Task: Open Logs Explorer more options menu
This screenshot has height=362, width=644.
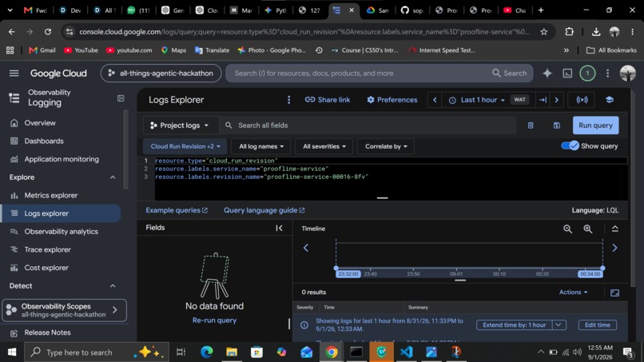Action: tap(288, 100)
